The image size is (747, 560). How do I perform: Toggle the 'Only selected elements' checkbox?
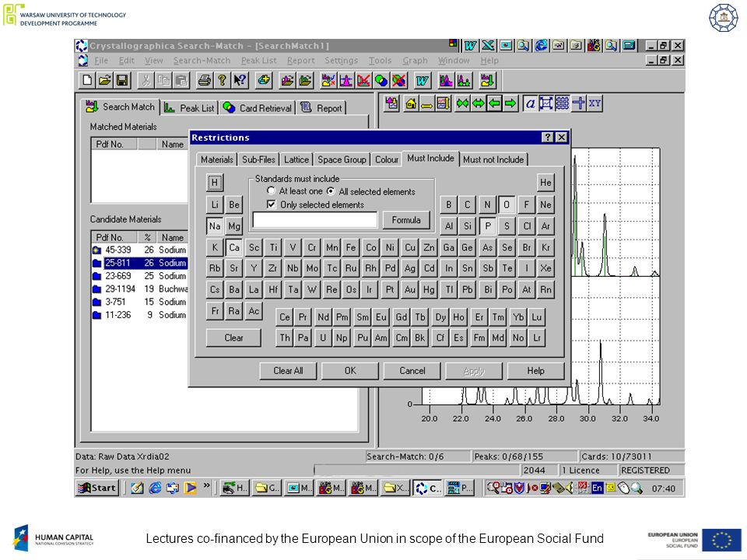click(x=271, y=205)
